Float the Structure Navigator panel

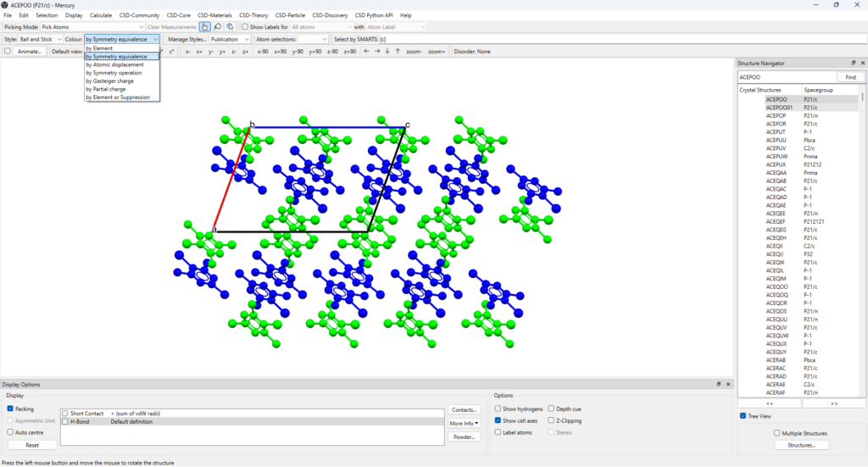(x=854, y=63)
